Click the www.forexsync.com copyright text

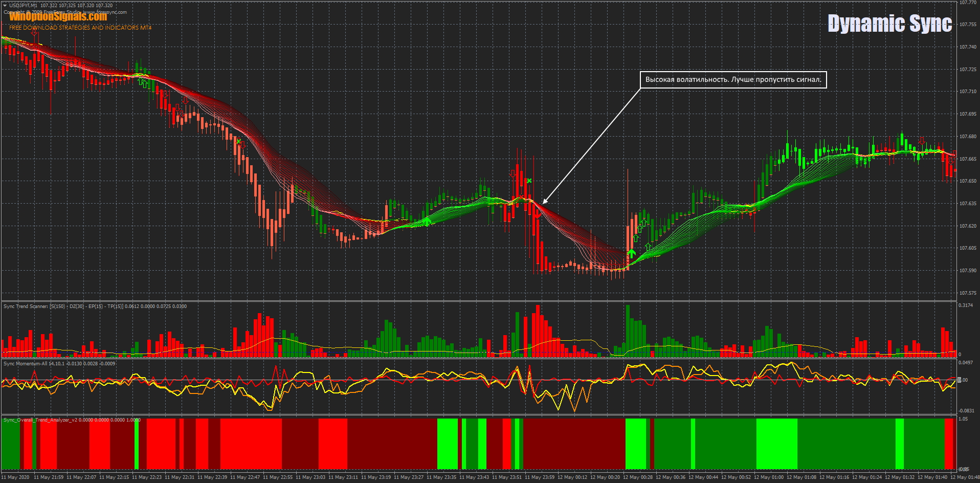coord(105,12)
